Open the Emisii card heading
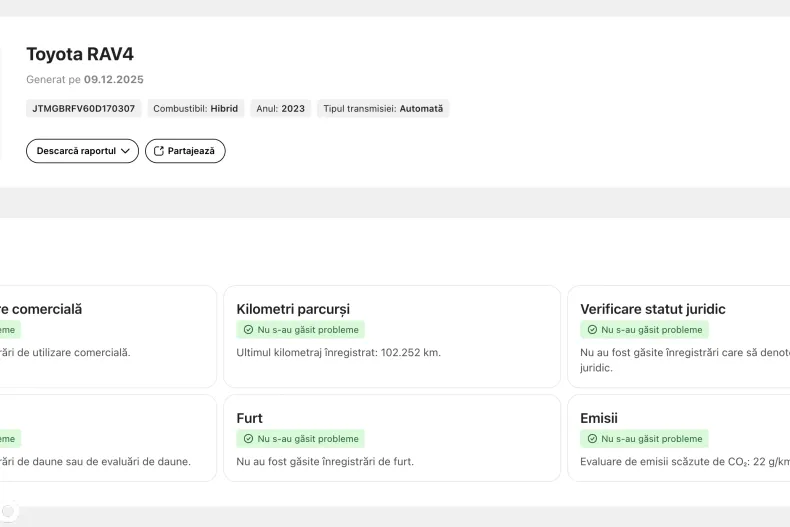 tap(599, 418)
